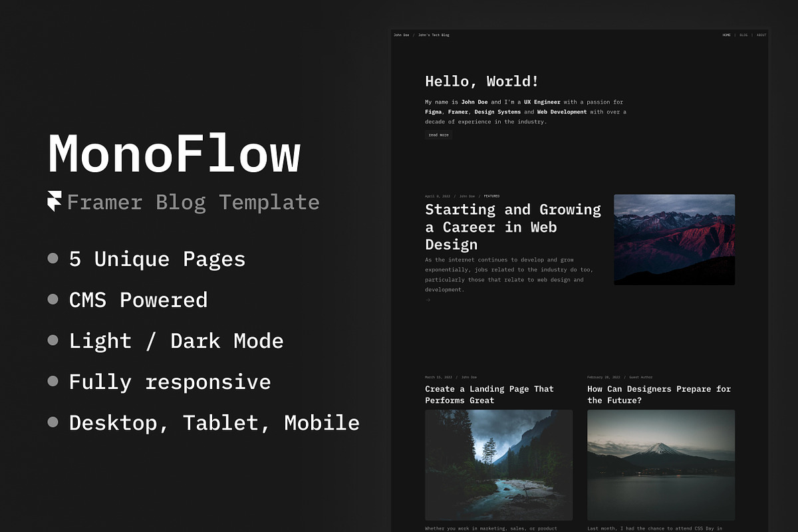Click the Mount Fuji lake post thumbnail

click(x=661, y=465)
